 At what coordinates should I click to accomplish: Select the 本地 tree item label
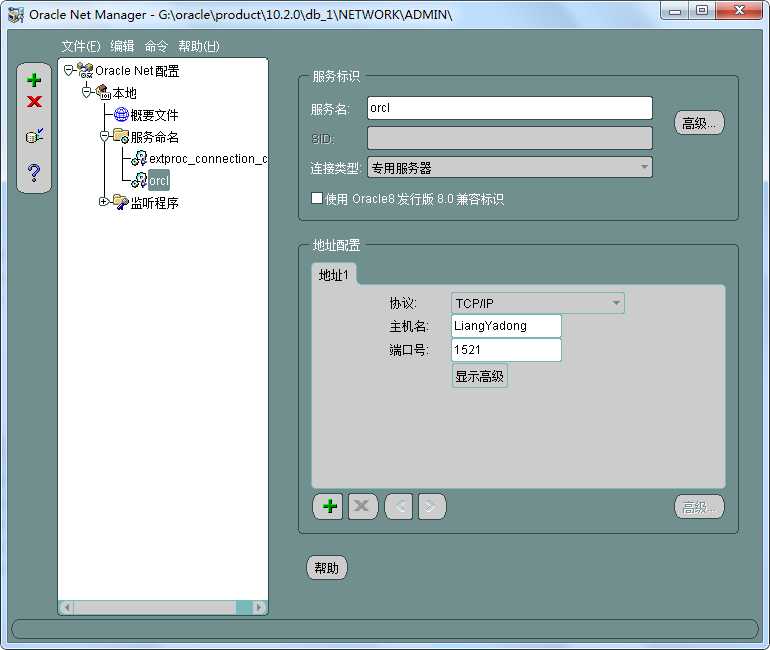(124, 93)
